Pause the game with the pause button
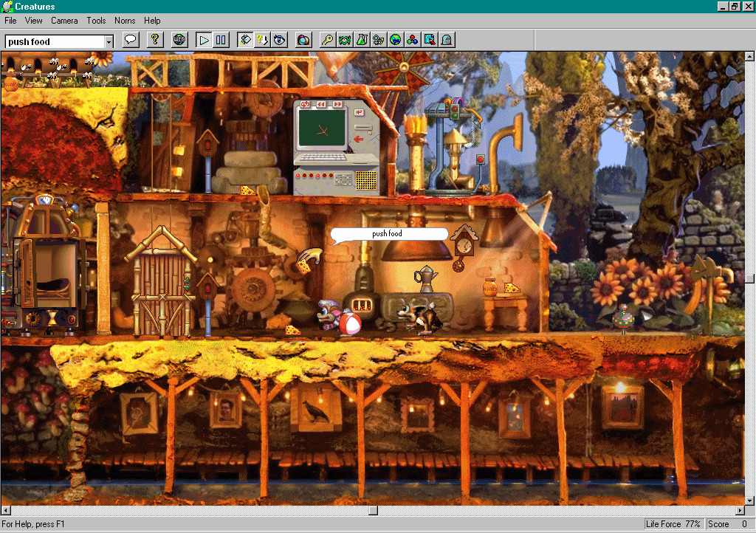Image resolution: width=756 pixels, height=533 pixels. coord(221,40)
